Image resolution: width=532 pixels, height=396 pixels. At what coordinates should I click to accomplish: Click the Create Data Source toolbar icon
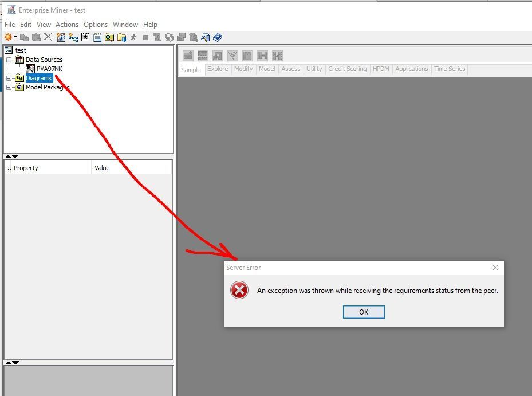pos(61,37)
